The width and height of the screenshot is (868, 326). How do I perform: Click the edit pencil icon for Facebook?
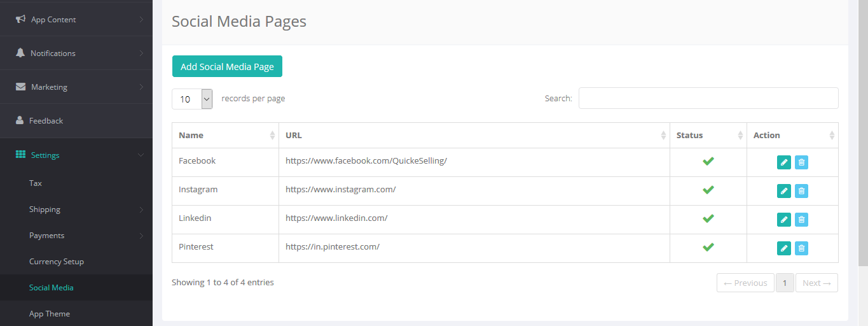tap(783, 162)
